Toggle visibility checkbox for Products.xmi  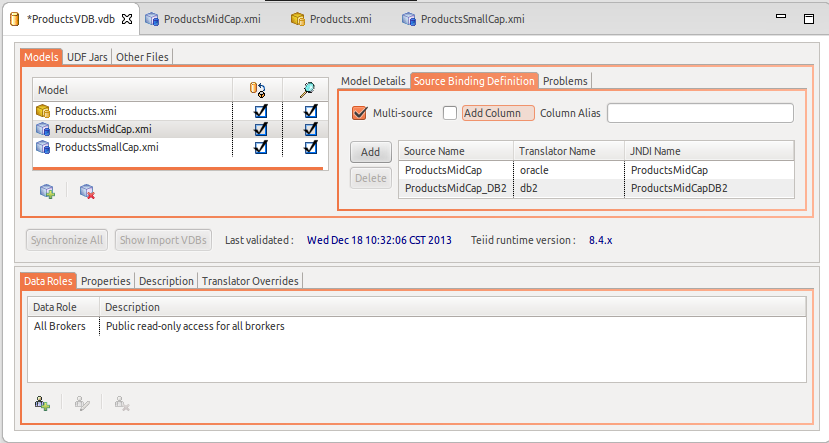311,111
